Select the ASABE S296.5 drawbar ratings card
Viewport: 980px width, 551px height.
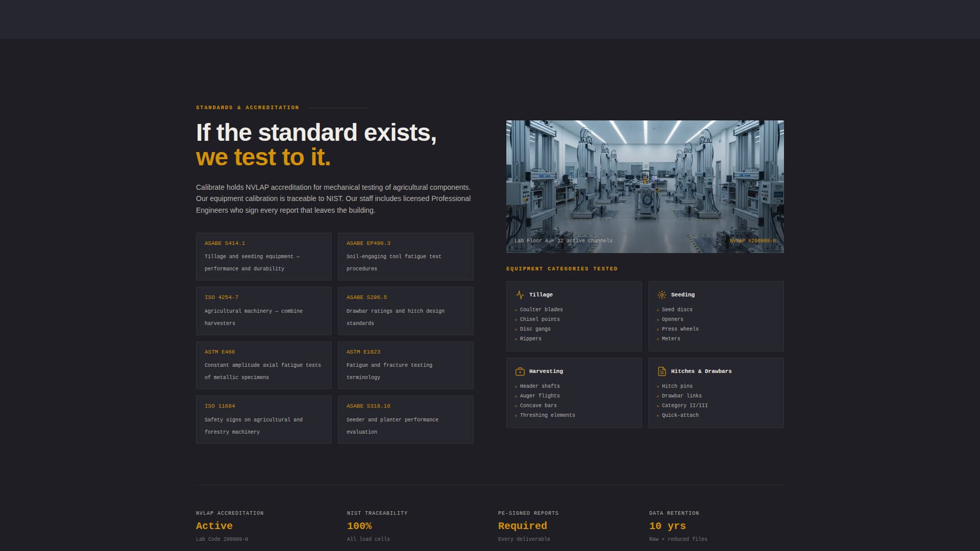[x=405, y=311]
